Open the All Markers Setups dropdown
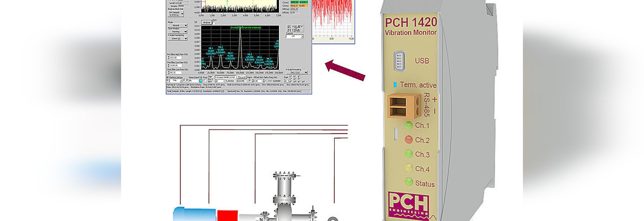Image resolution: width=644 pixels, height=221 pixels. pyautogui.click(x=176, y=81)
